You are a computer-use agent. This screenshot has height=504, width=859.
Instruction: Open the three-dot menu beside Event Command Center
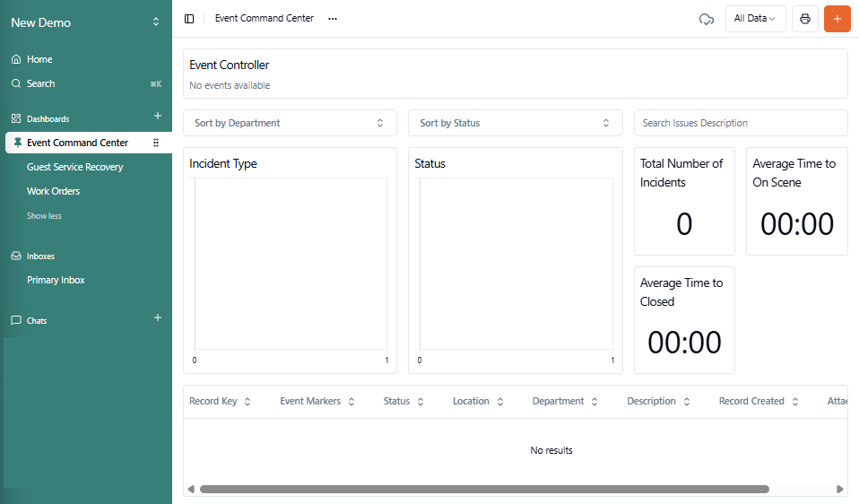point(333,19)
